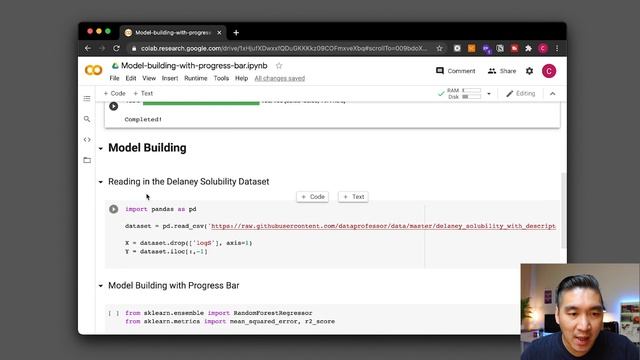Collapse Model Building with Progress Bar section
Viewport: 640px width, 360px height.
tap(101, 286)
